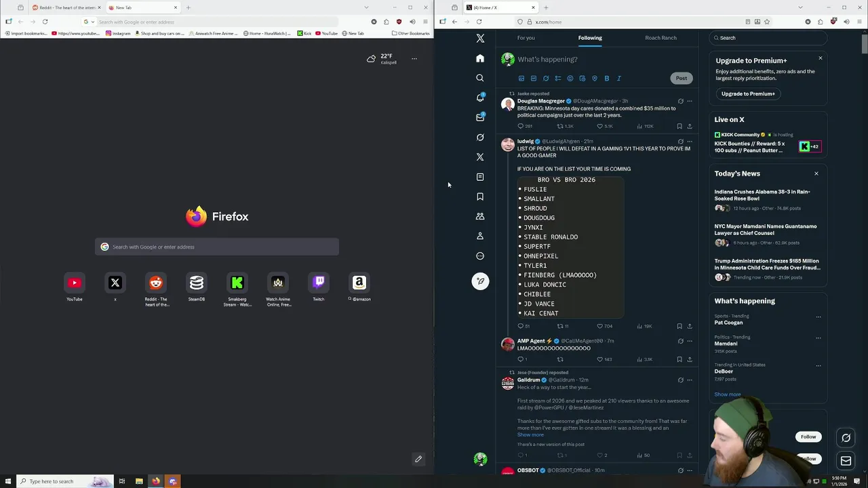Open Instagram bookmark in bookmarks bar

pos(117,33)
